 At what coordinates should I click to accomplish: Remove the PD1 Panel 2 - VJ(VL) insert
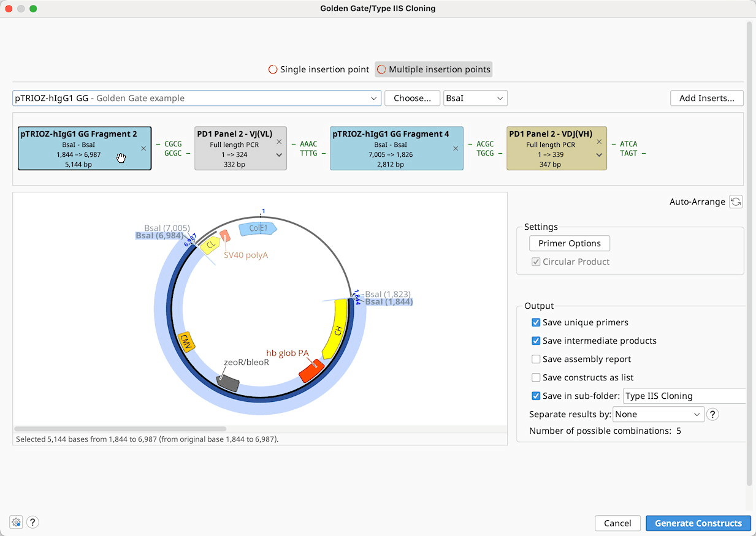(279, 142)
